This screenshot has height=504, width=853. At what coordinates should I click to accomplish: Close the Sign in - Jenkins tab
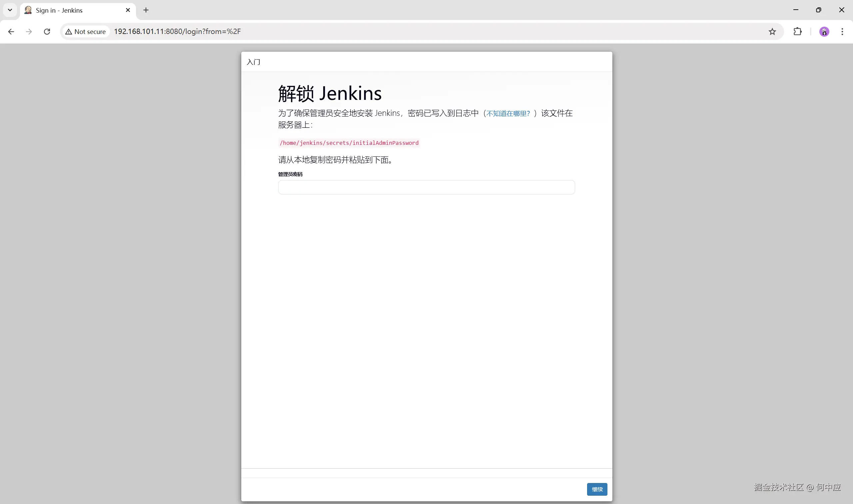(128, 10)
